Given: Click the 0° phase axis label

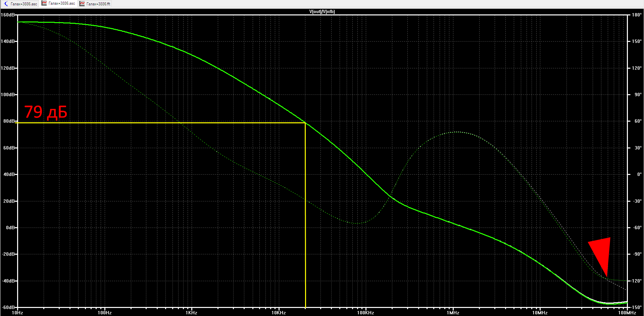Looking at the screenshot, I should click(639, 174).
